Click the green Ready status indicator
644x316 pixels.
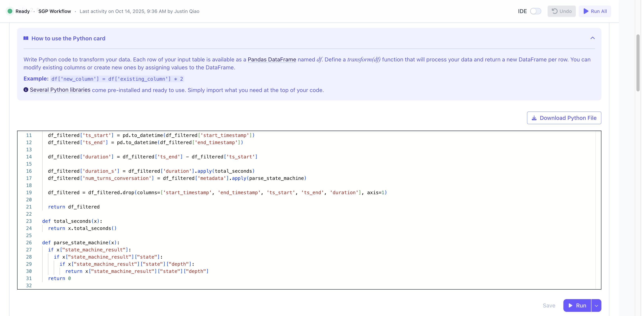(10, 11)
